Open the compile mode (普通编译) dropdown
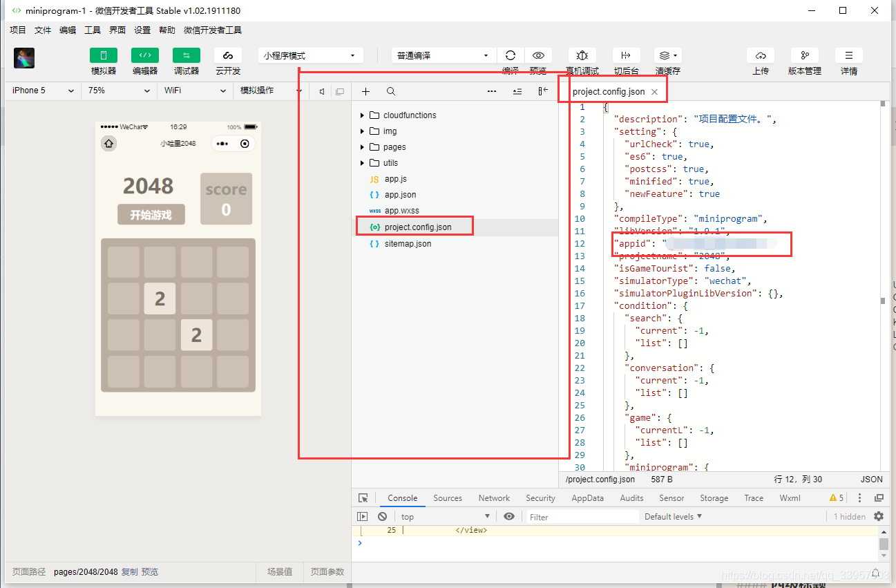The width and height of the screenshot is (896, 588). (444, 55)
